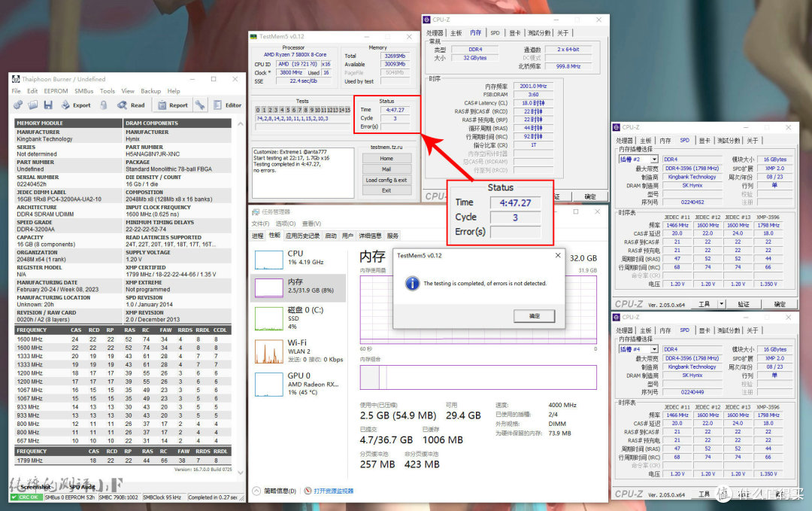Click the resource monitor icon beside 打开资源监视器
812x511 pixels.
click(x=308, y=491)
